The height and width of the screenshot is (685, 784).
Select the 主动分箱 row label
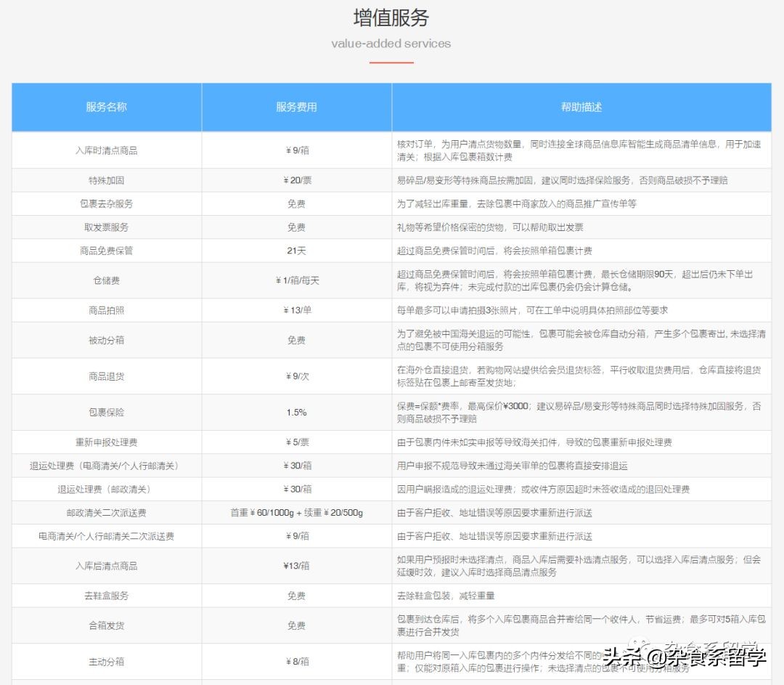106,662
